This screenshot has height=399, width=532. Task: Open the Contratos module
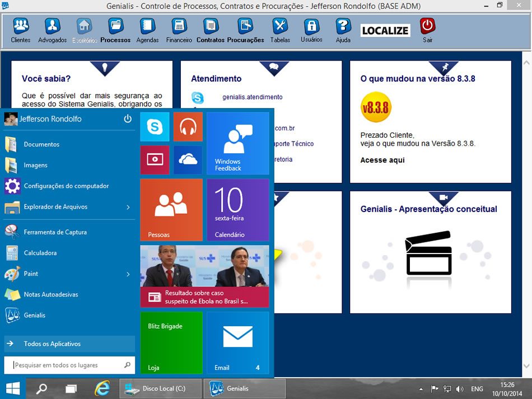[x=211, y=30]
